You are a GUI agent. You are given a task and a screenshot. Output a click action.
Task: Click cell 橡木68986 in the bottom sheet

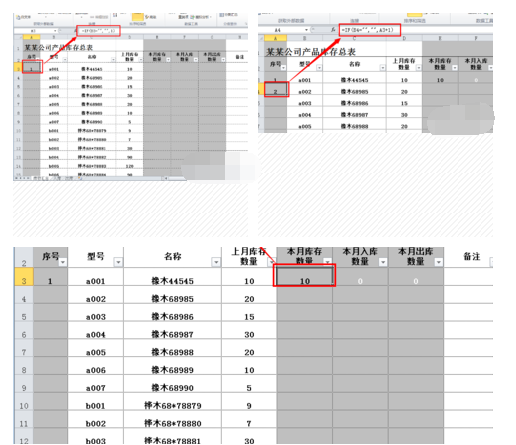172,312
